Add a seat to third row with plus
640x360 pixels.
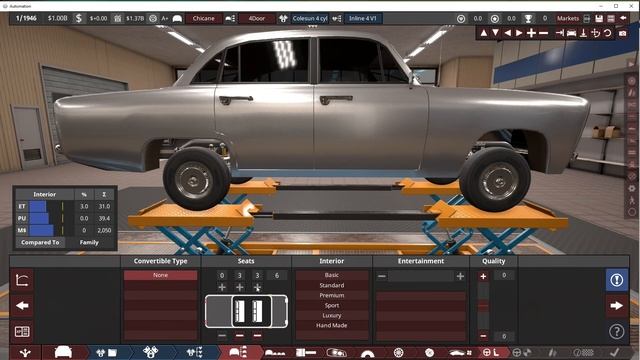click(257, 288)
